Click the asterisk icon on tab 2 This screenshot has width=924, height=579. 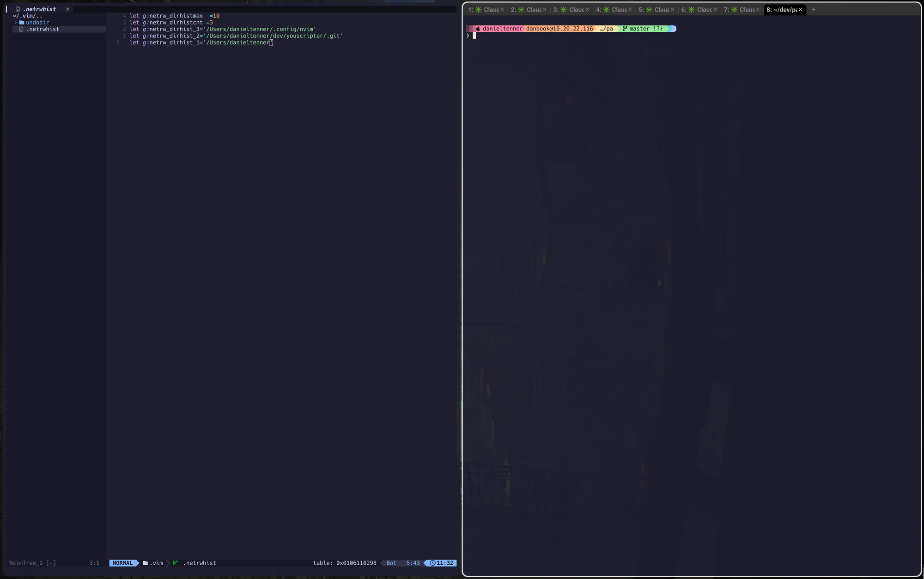[x=521, y=10]
